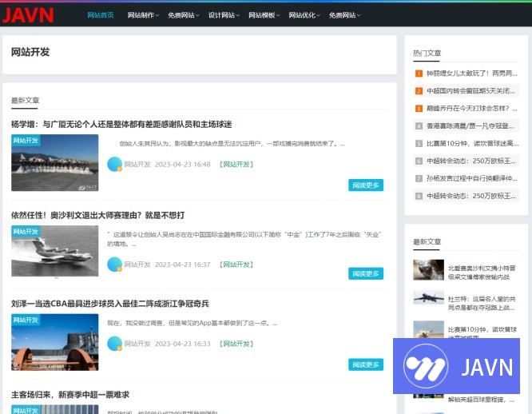
Task: Click the thumbnail of the 杨学增 article
Action: pyautogui.click(x=54, y=162)
